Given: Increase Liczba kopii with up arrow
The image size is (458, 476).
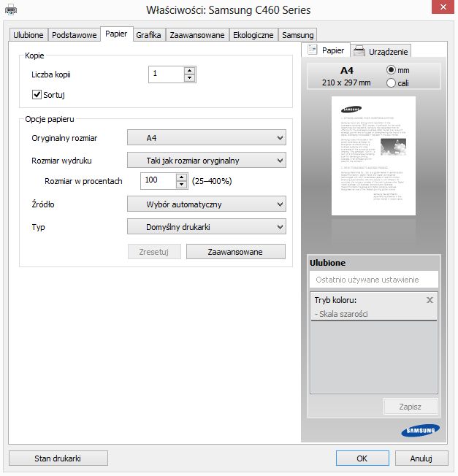Looking at the screenshot, I should (189, 71).
